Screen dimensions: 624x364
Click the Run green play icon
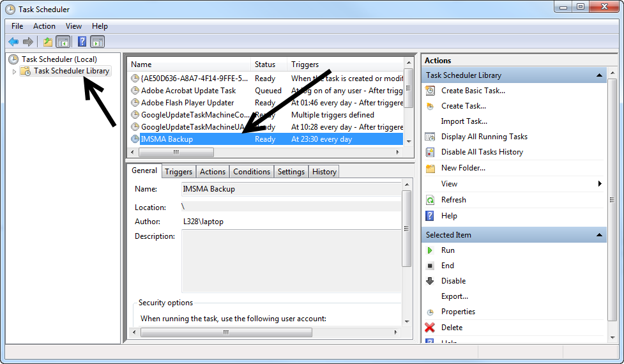pos(430,250)
